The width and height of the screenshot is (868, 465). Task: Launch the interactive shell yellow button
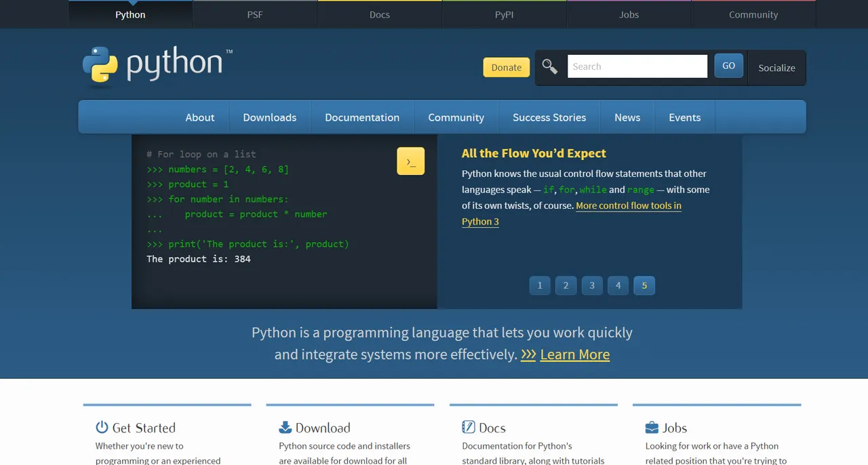pyautogui.click(x=411, y=161)
